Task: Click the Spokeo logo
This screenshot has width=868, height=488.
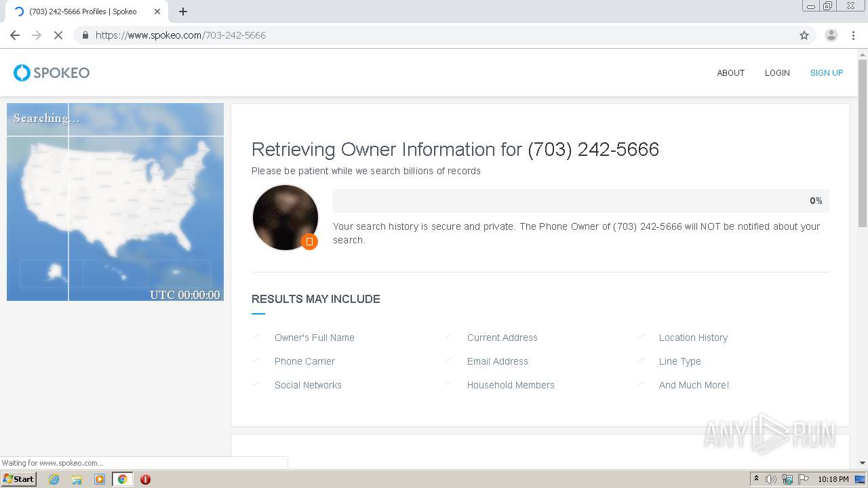Action: pos(52,73)
